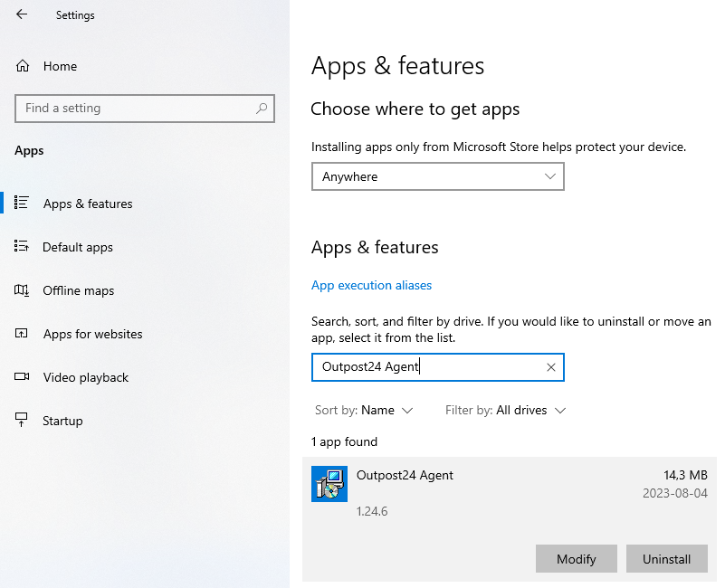Click the Apps for websites icon
Viewport: 725px width, 588px height.
click(23, 334)
